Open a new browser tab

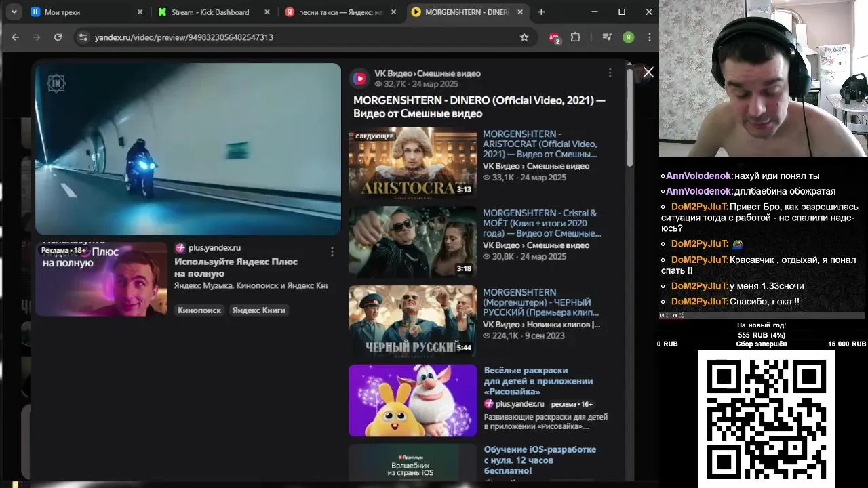pyautogui.click(x=541, y=12)
